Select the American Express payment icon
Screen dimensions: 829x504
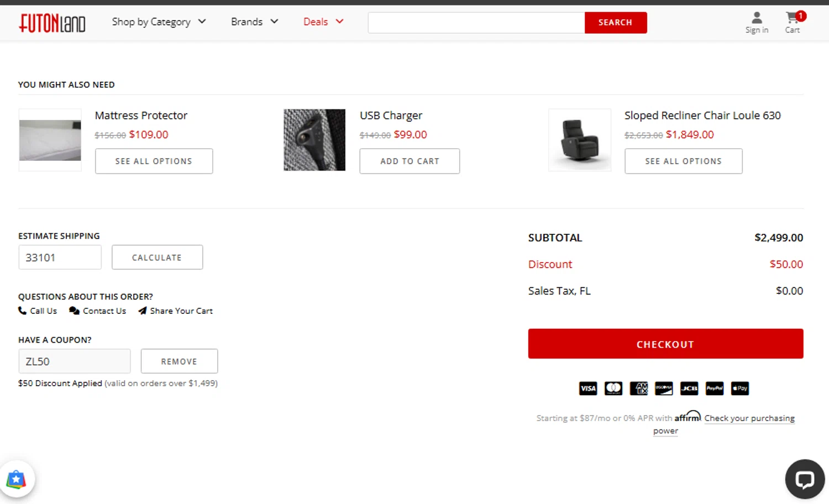click(639, 389)
